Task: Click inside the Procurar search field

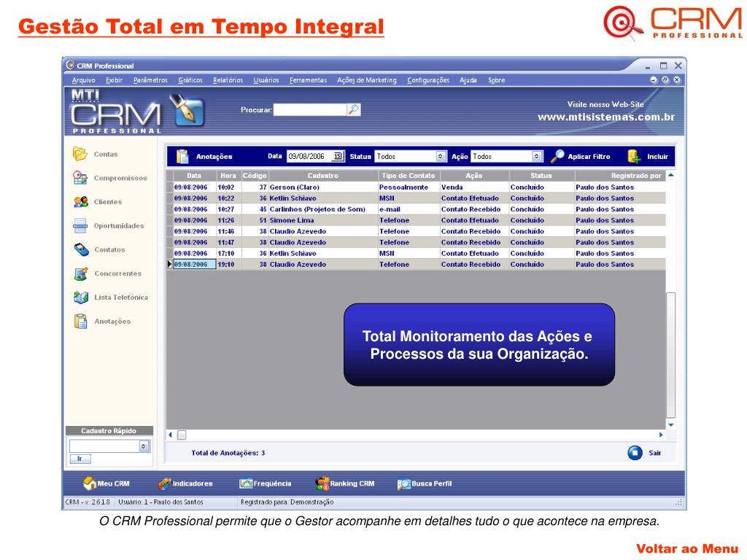Action: (x=310, y=109)
